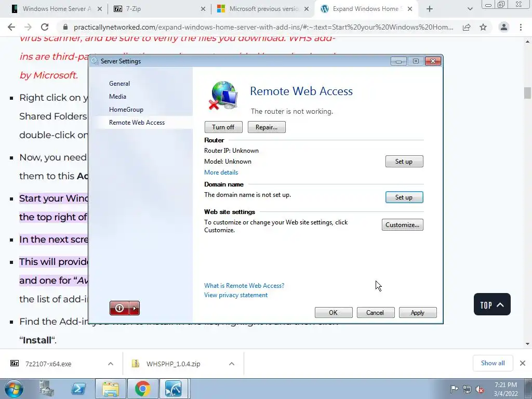Click the Action Center flag tray icon
This screenshot has width=532, height=399.
pyautogui.click(x=454, y=389)
